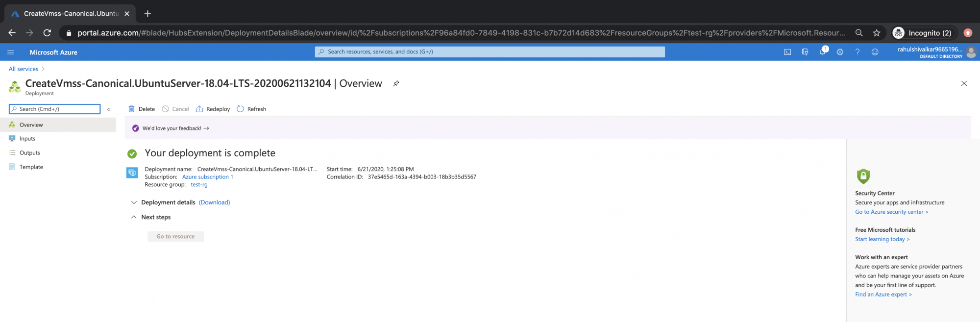Click the global search resources field
Image resolution: width=980 pixels, height=322 pixels.
point(490,51)
